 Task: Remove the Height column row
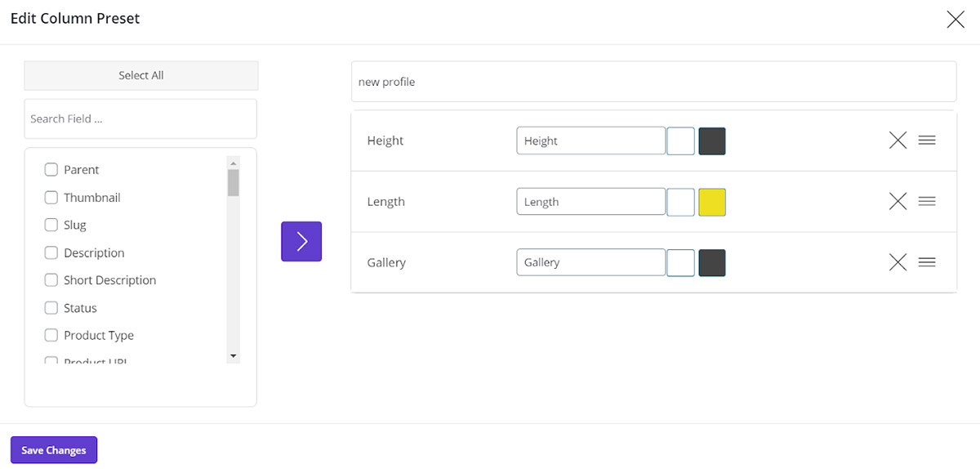pos(898,141)
